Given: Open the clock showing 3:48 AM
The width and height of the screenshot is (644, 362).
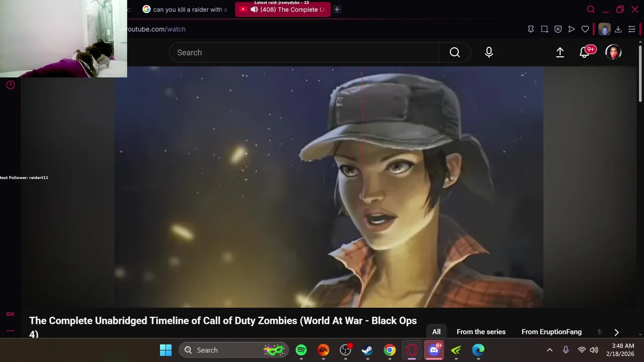Looking at the screenshot, I should click(620, 350).
